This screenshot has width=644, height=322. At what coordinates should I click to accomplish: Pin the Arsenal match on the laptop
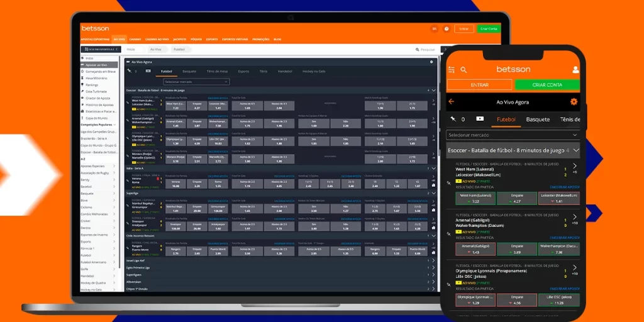(x=128, y=121)
